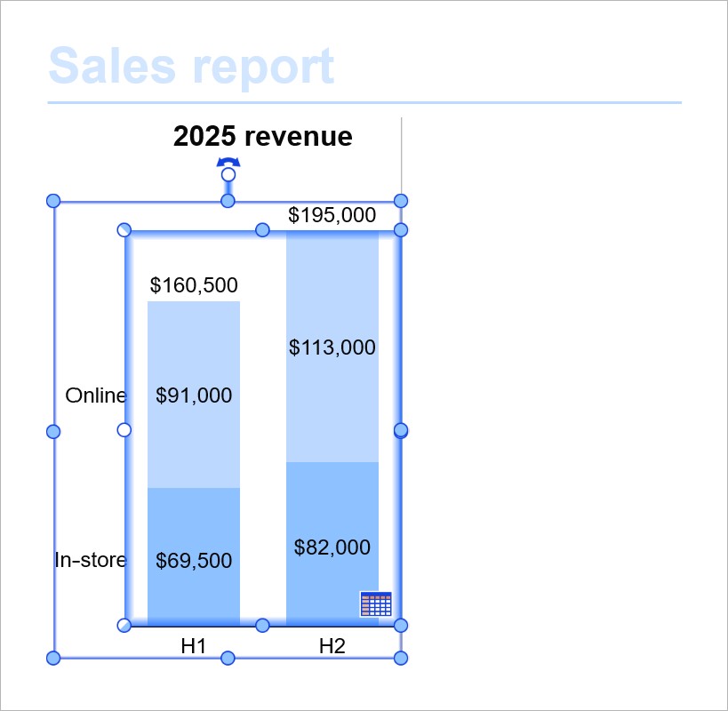Click outer frame bottom-center resize handle
Screen dimensions: 728x711
click(x=228, y=658)
